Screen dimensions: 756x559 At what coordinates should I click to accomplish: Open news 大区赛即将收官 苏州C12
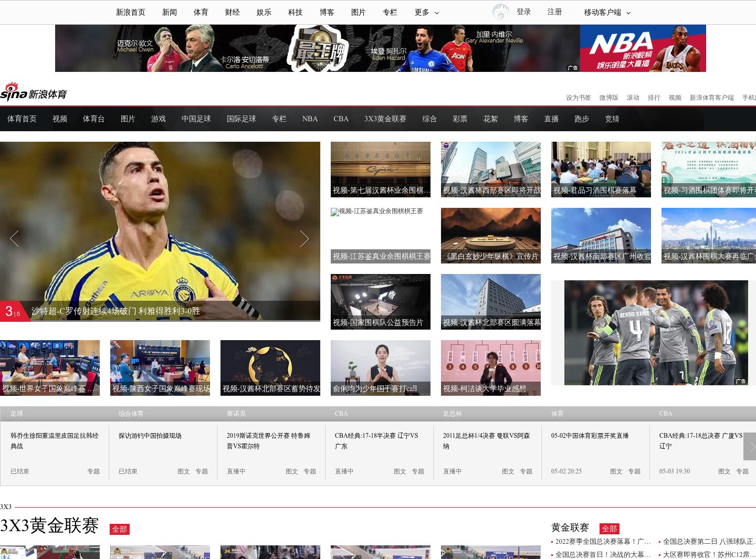tap(709, 554)
